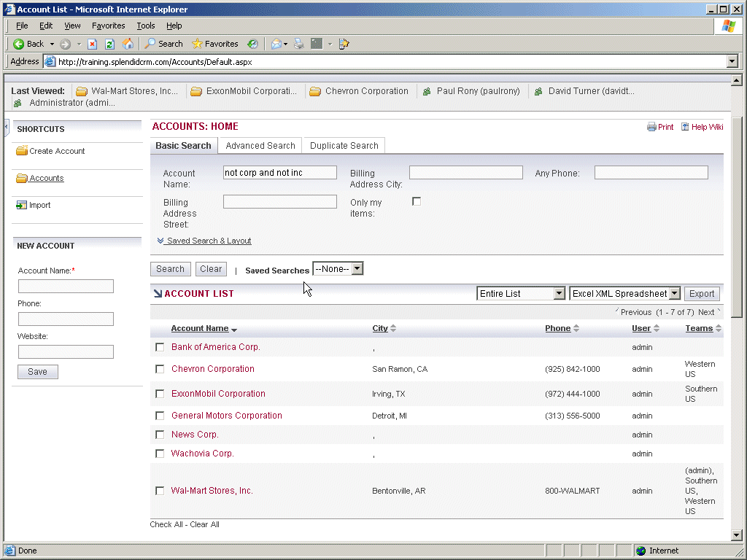
Task: Open the Saved Searches dropdown
Action: [338, 268]
